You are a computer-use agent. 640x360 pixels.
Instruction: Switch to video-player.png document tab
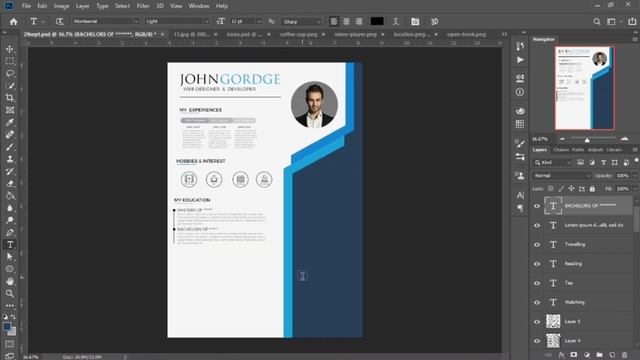point(356,34)
